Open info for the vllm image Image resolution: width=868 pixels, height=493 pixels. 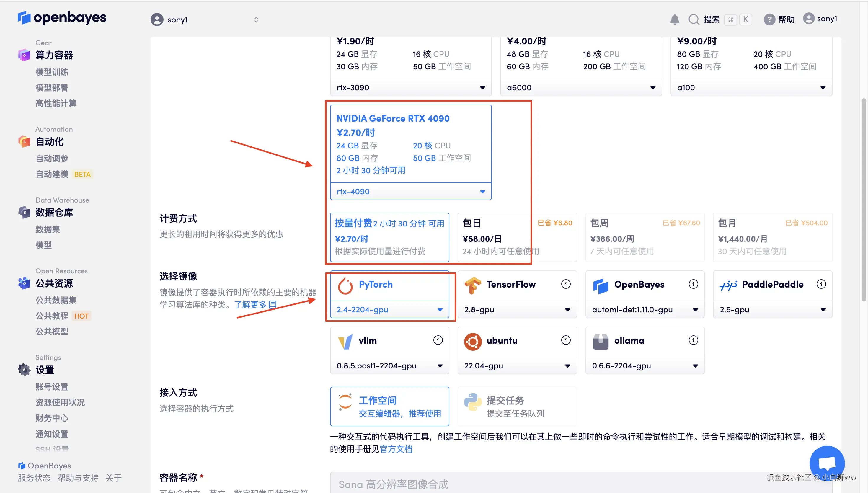(438, 340)
